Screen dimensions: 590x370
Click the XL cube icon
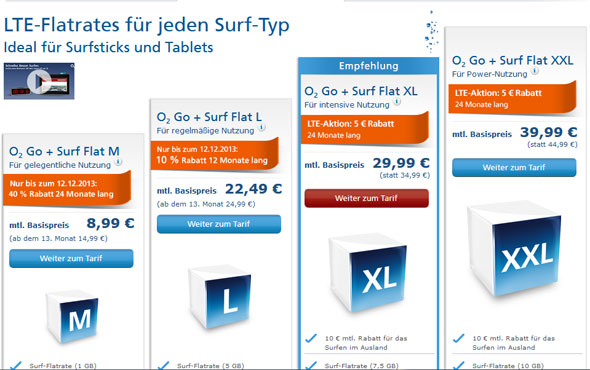point(368,274)
